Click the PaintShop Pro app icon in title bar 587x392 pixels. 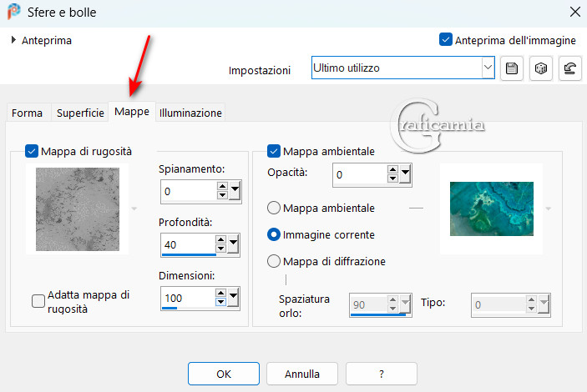pyautogui.click(x=14, y=12)
